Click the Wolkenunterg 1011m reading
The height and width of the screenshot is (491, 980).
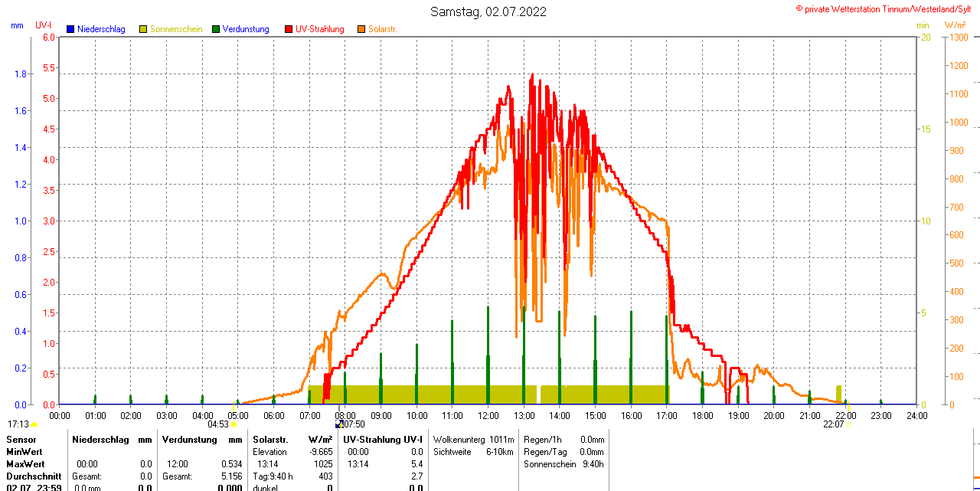[x=473, y=440]
